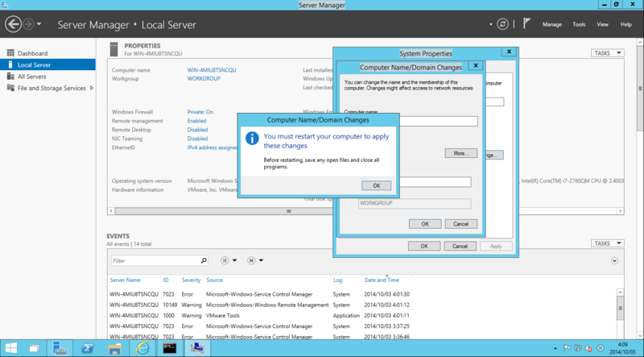
Task: Sort events by Server Name column
Action: 126,280
